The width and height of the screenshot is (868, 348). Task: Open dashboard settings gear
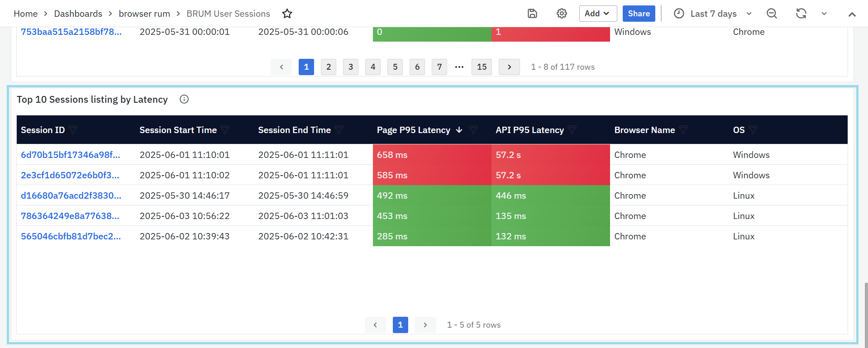[562, 14]
